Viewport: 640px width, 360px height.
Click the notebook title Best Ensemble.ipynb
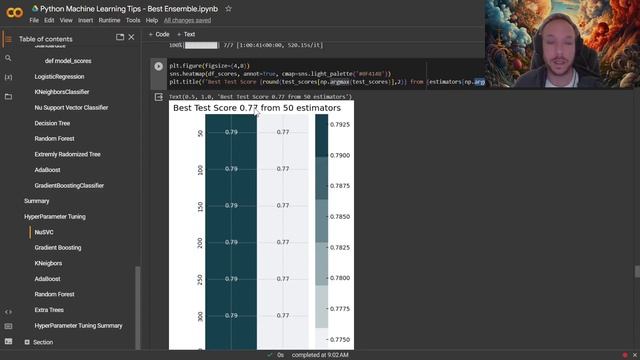pyautogui.click(x=129, y=9)
